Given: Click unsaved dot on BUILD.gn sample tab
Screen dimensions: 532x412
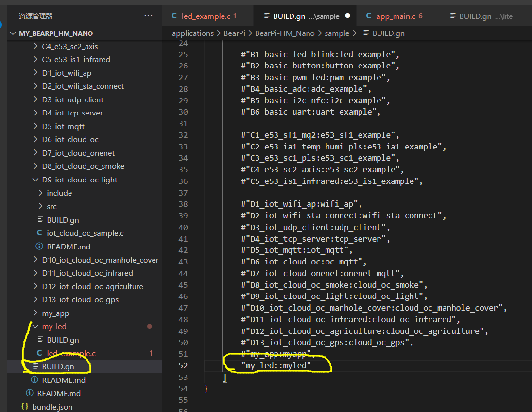Looking at the screenshot, I should [x=347, y=16].
